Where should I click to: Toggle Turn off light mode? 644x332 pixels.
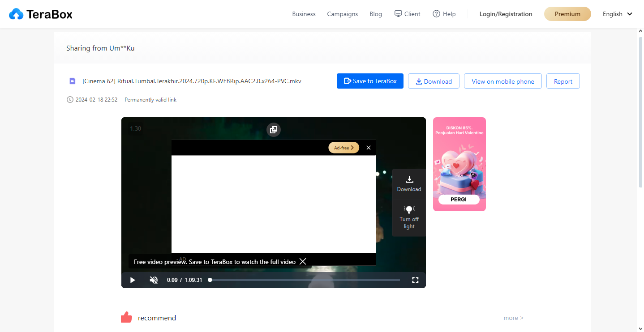click(x=409, y=217)
